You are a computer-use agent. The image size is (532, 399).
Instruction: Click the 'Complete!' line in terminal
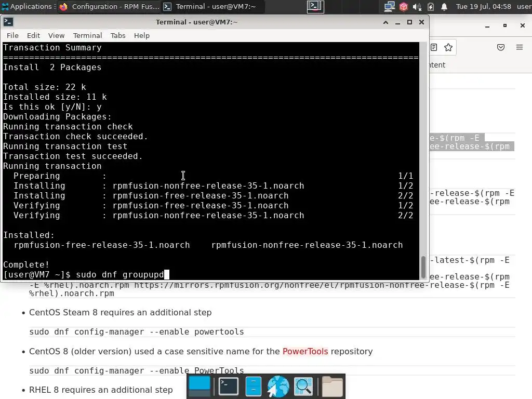[26, 264]
